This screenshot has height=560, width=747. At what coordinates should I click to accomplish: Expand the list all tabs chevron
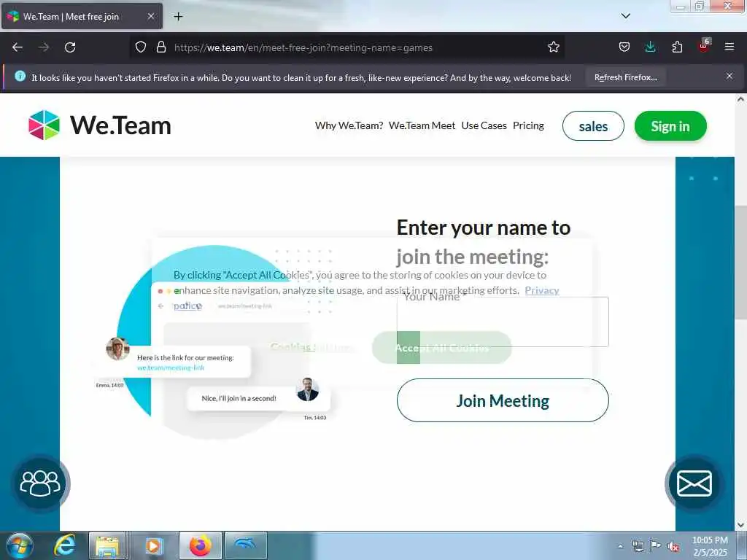(x=626, y=16)
